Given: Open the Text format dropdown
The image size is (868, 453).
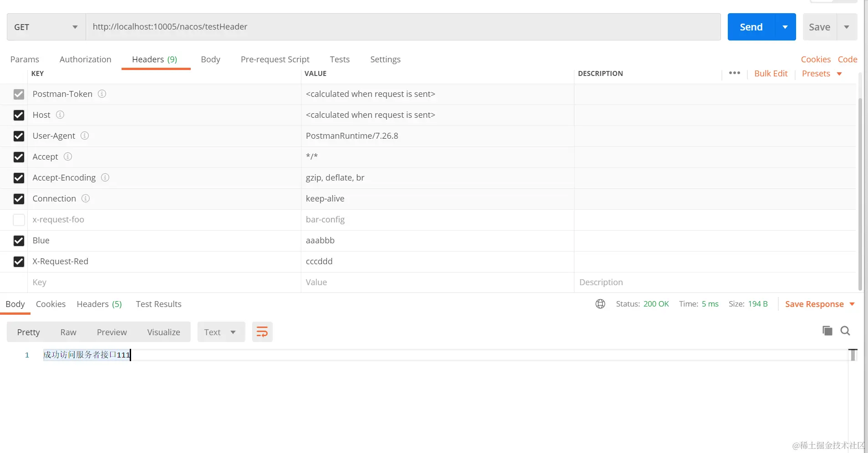Looking at the screenshot, I should [221, 332].
